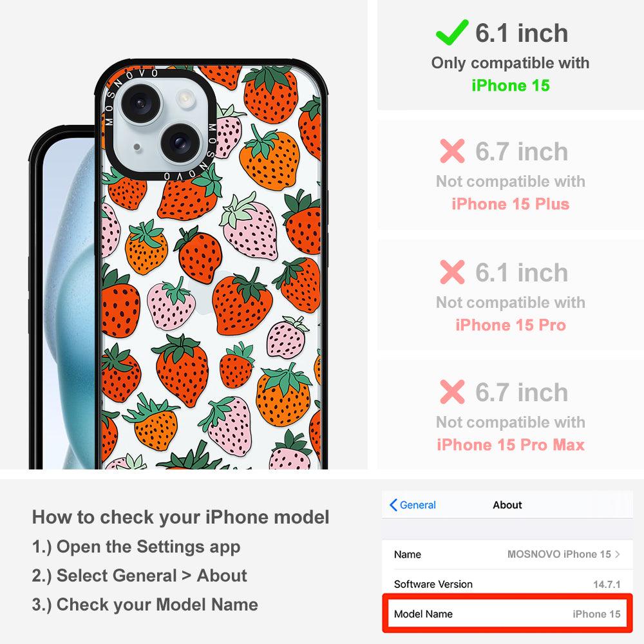The width and height of the screenshot is (644, 644).
Task: Select the Model Name row
Action: pyautogui.click(x=507, y=614)
